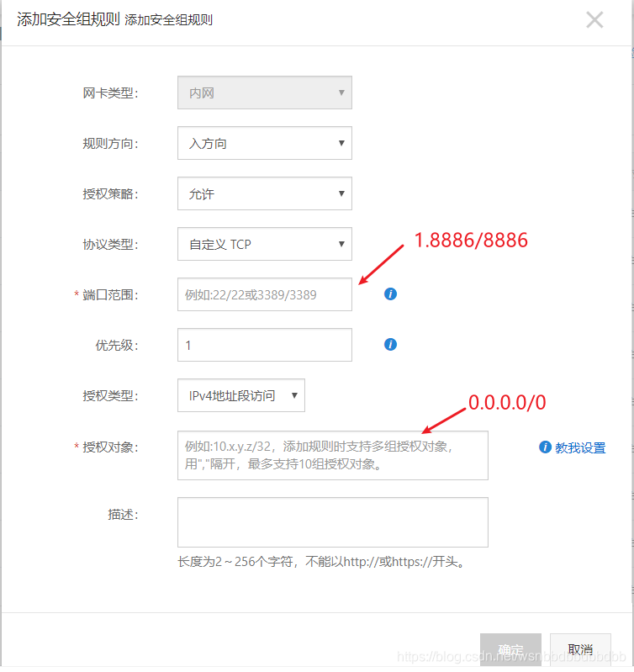Click the 取消 button
The height and width of the screenshot is (672, 634).
pos(580,650)
